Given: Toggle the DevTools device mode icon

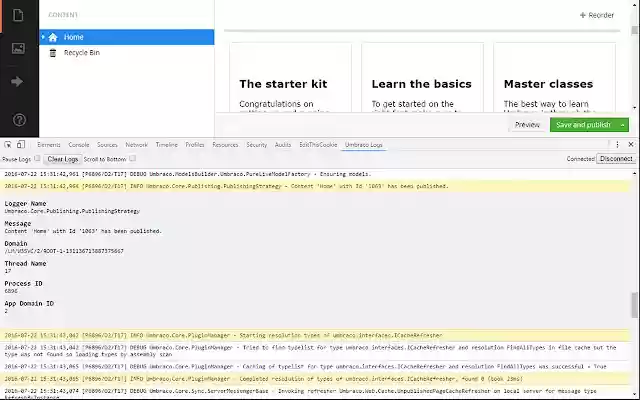Looking at the screenshot, I should point(21,144).
